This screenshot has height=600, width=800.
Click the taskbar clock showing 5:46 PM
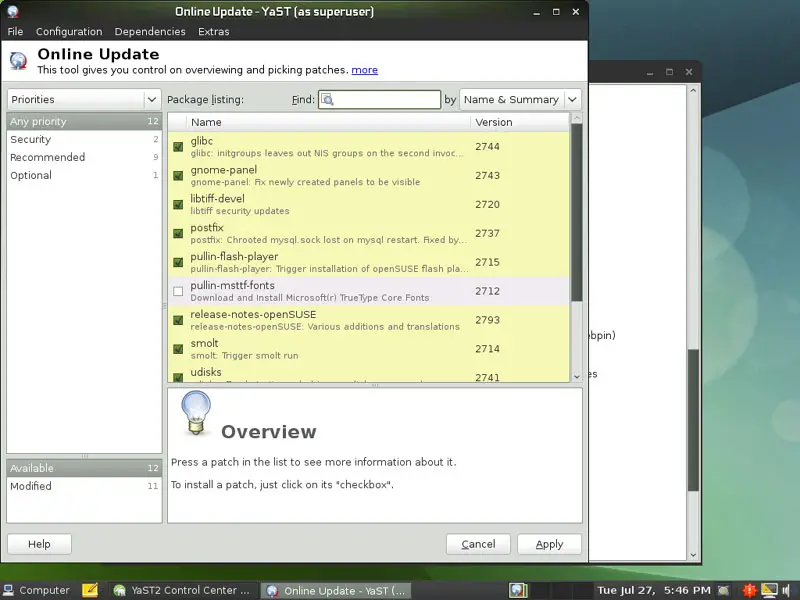pyautogui.click(x=654, y=590)
